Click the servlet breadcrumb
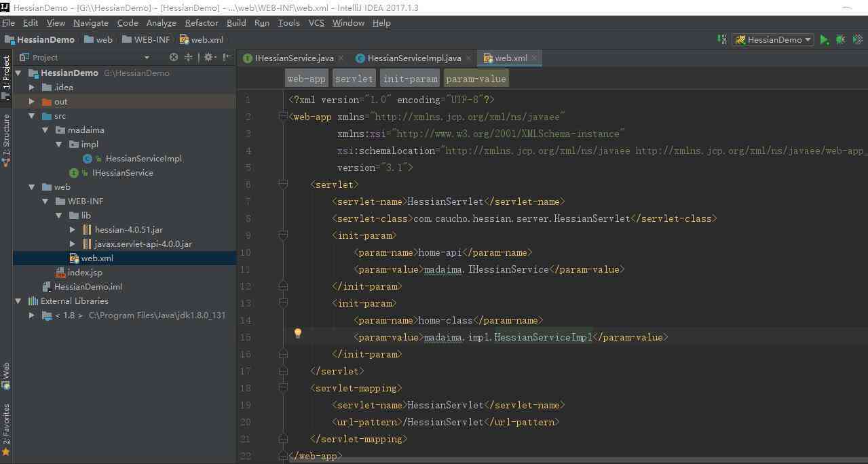 click(x=354, y=79)
